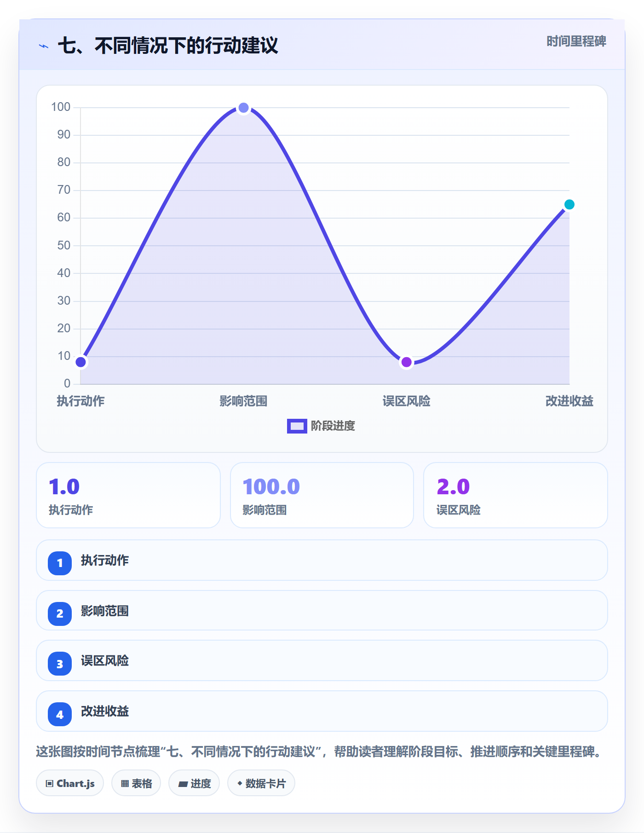Screen dimensions: 644x833
Task: Click the lightning icon beside the header title
Action: click(x=44, y=46)
